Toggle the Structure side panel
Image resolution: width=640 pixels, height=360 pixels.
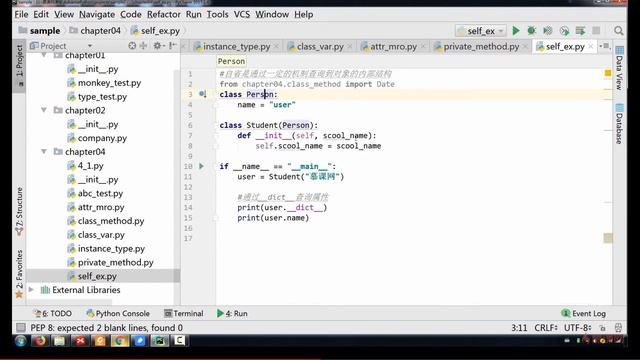pos(19,212)
